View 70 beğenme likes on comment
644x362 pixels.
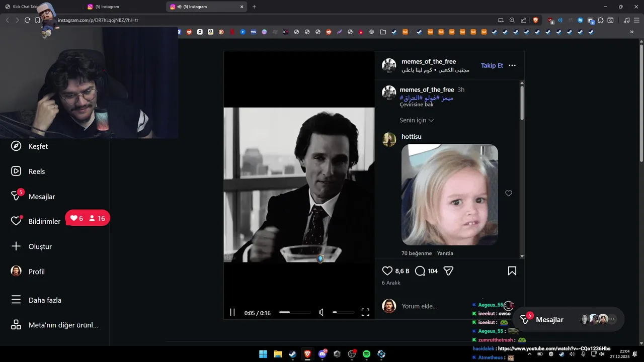coord(417,253)
